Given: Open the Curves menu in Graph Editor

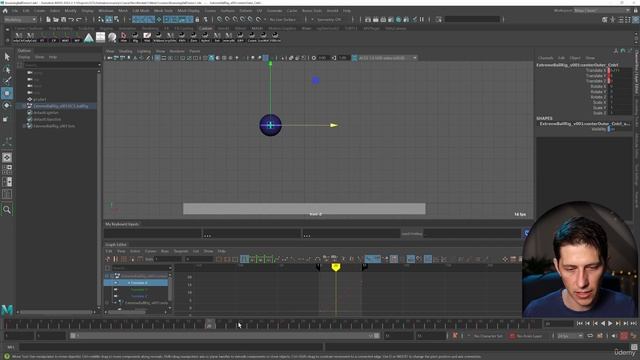Looking at the screenshot, I should tap(151, 251).
